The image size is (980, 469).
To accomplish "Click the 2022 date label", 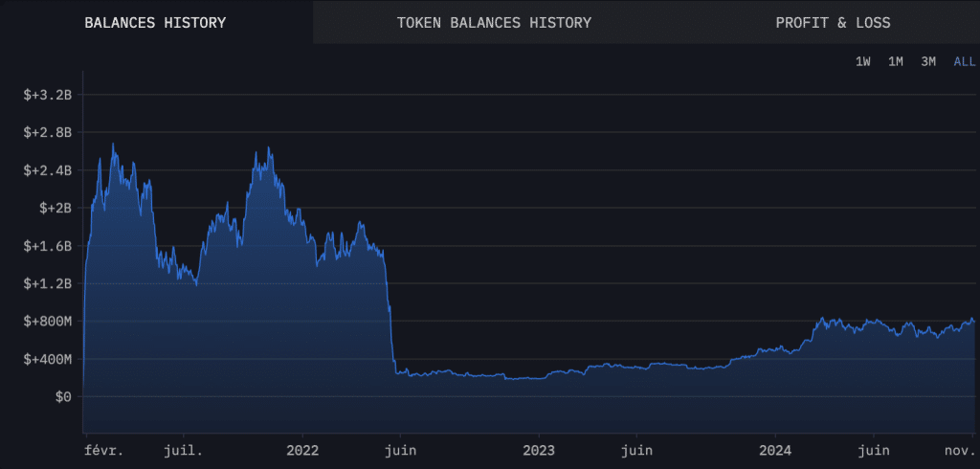I will [302, 450].
